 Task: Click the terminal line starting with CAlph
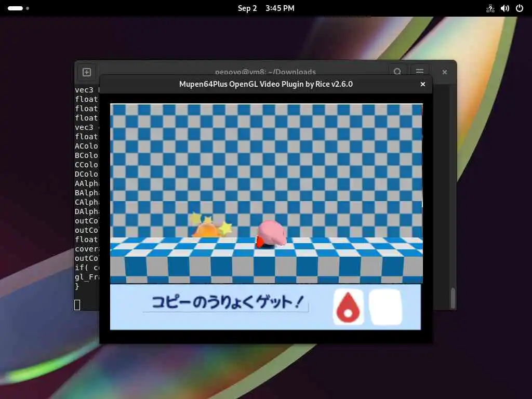click(87, 202)
